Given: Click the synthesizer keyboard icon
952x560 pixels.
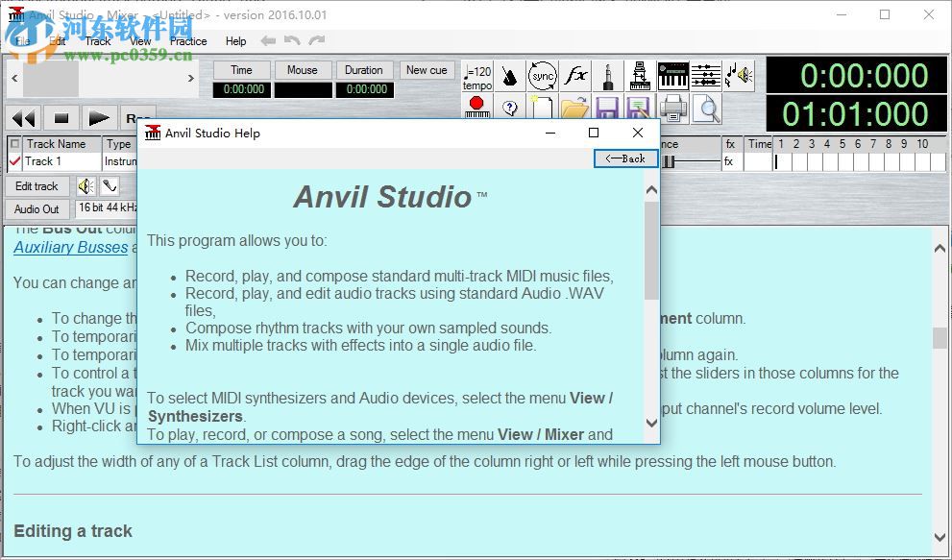Looking at the screenshot, I should pos(673,75).
